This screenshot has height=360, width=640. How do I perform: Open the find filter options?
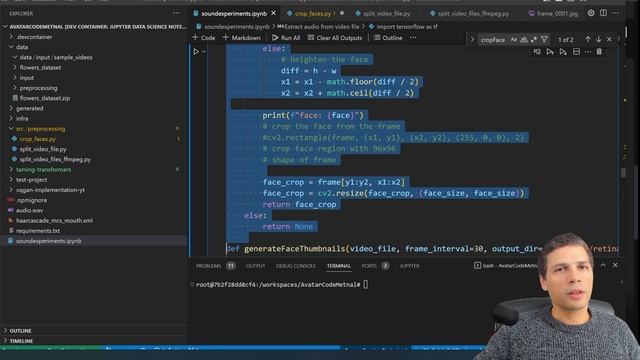544,40
